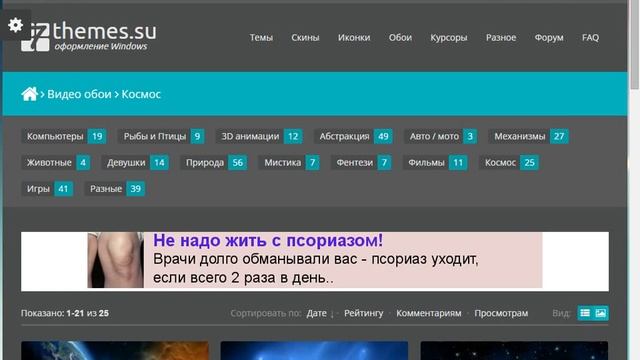Select Природа category tag
This screenshot has height=360, width=640.
pyautogui.click(x=213, y=162)
